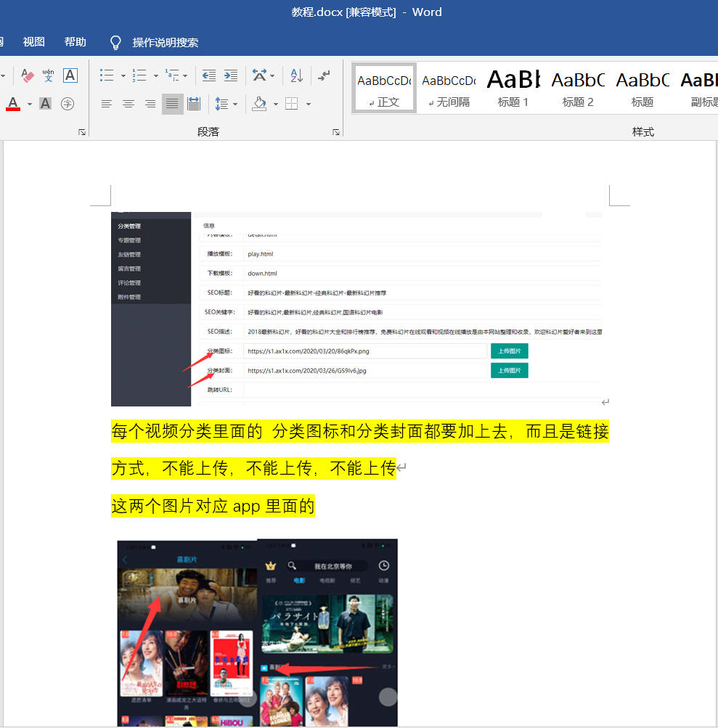Toggle the highlighted Justify alignment button
The width and height of the screenshot is (718, 728).
pos(172,104)
